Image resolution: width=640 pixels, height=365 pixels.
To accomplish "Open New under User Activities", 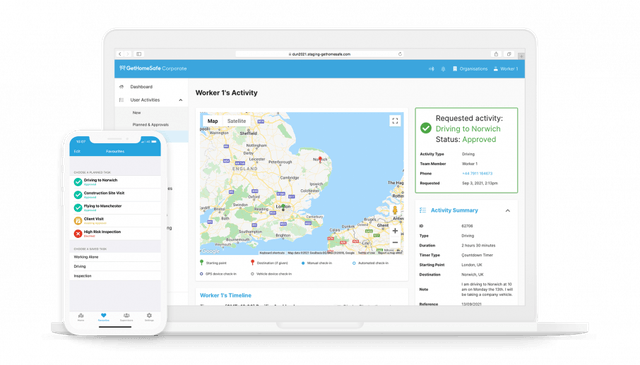I will click(136, 113).
